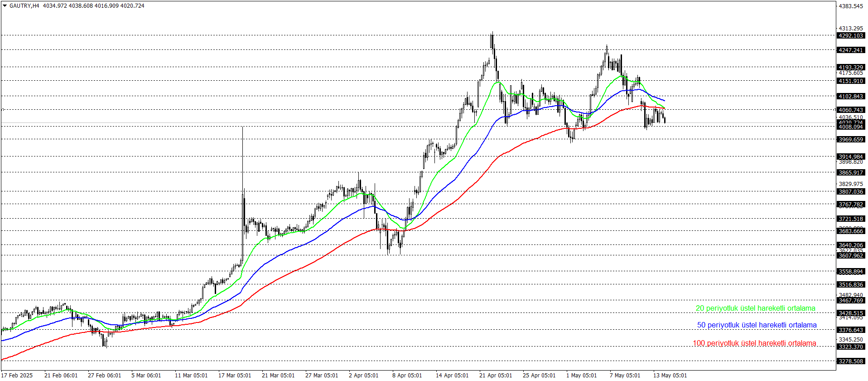This screenshot has width=868, height=381.
Task: Click the 2 Apr 05:01 date label
Action: point(364,376)
